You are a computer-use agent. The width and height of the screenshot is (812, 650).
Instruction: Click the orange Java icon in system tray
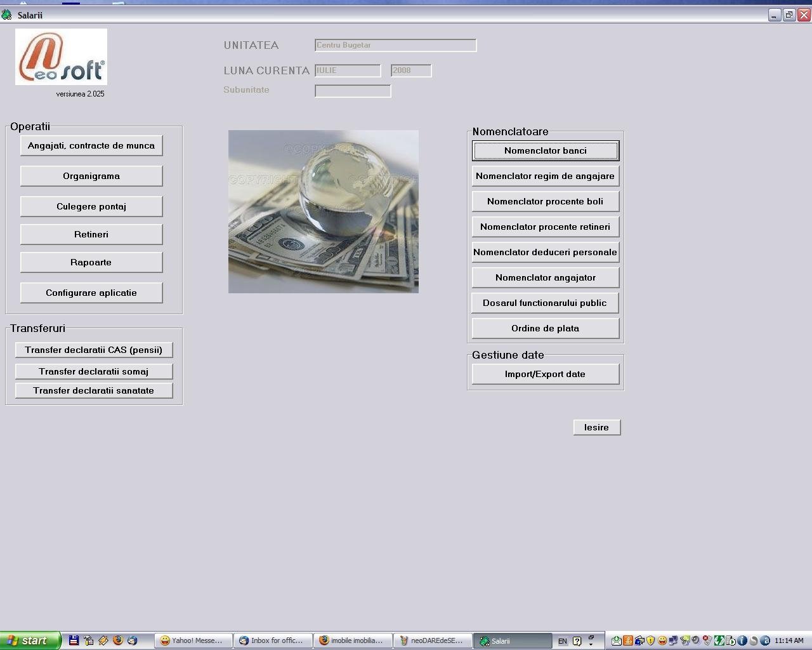(x=628, y=640)
